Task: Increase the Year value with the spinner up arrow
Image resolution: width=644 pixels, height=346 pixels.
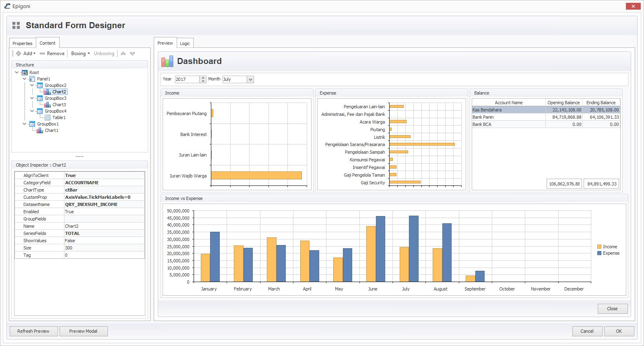Action: pos(203,78)
